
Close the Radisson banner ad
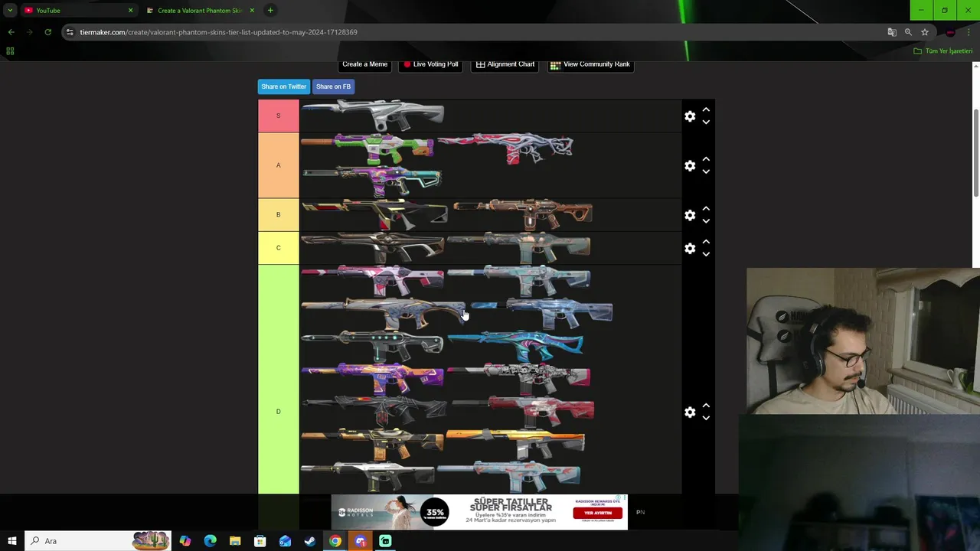(x=624, y=498)
